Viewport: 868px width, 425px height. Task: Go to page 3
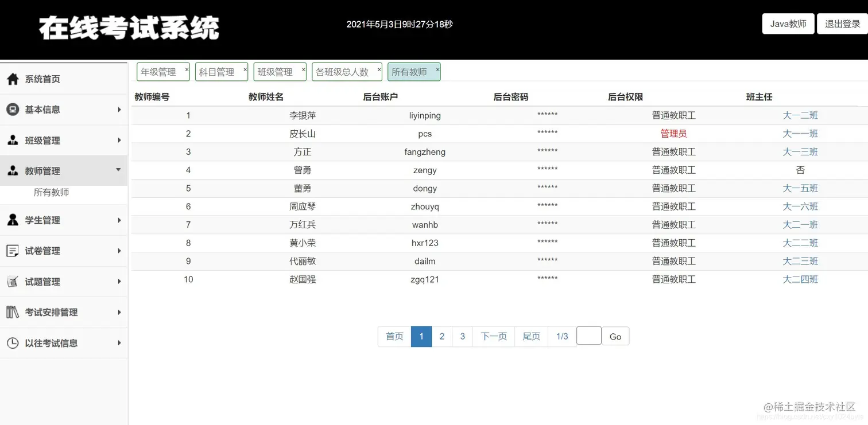point(463,336)
